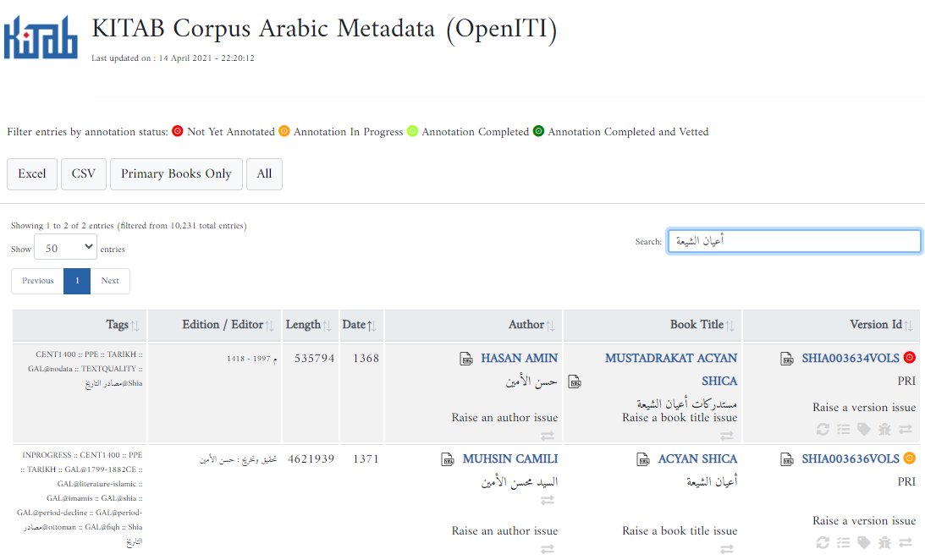Export table data using the Excel button
The width and height of the screenshot is (925, 560).
point(31,173)
